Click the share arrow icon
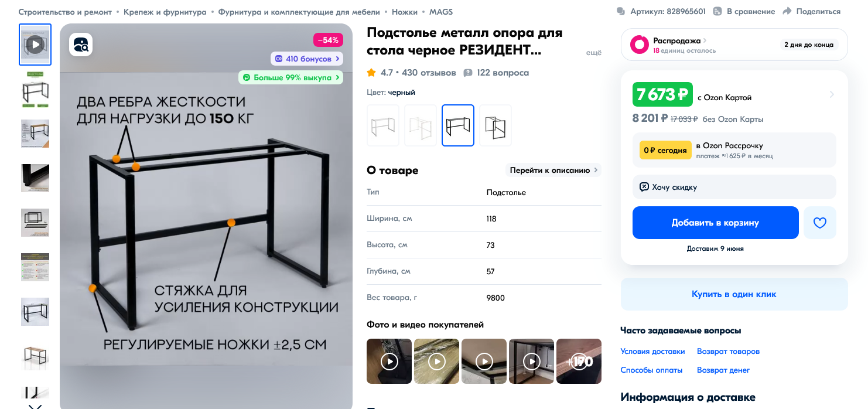 tap(787, 11)
